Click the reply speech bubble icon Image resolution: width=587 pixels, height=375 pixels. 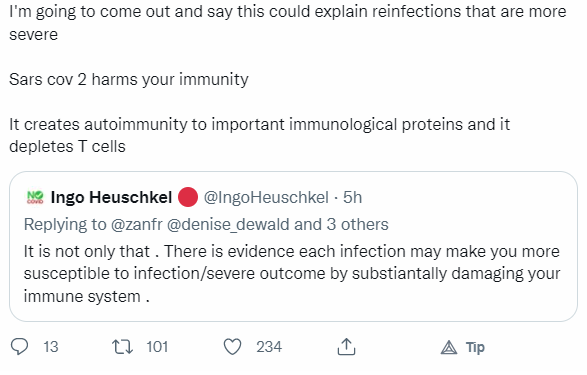19,347
